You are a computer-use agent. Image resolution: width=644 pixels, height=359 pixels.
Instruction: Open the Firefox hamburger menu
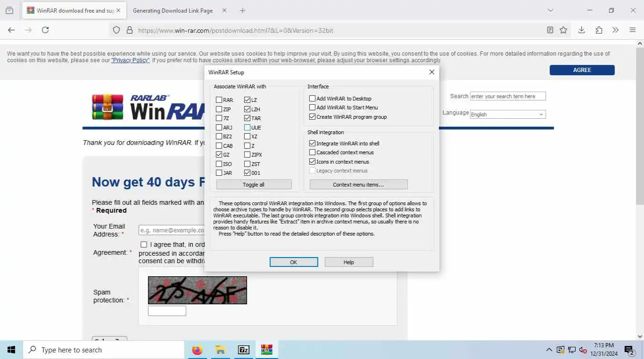[633, 30]
